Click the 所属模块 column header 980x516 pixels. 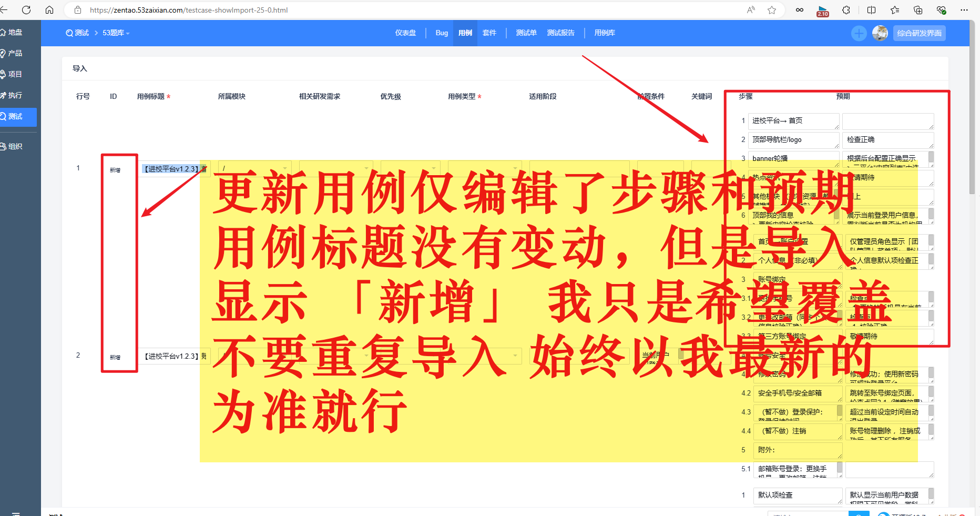(x=232, y=96)
